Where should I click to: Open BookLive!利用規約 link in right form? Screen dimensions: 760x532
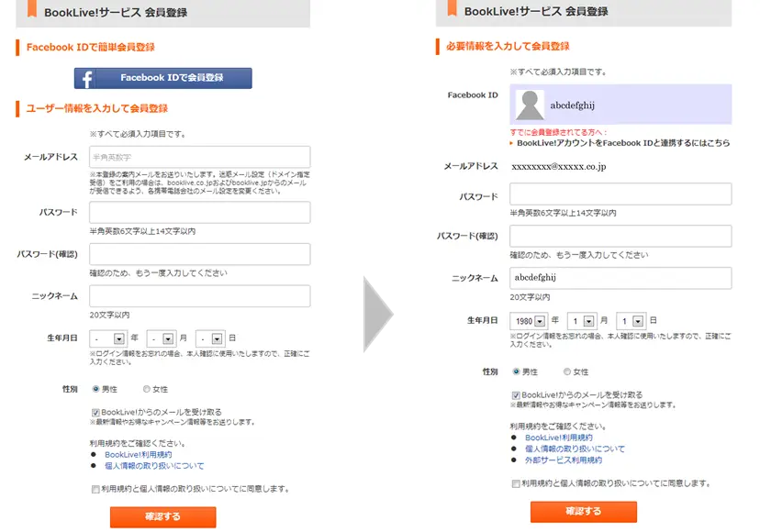(x=558, y=438)
